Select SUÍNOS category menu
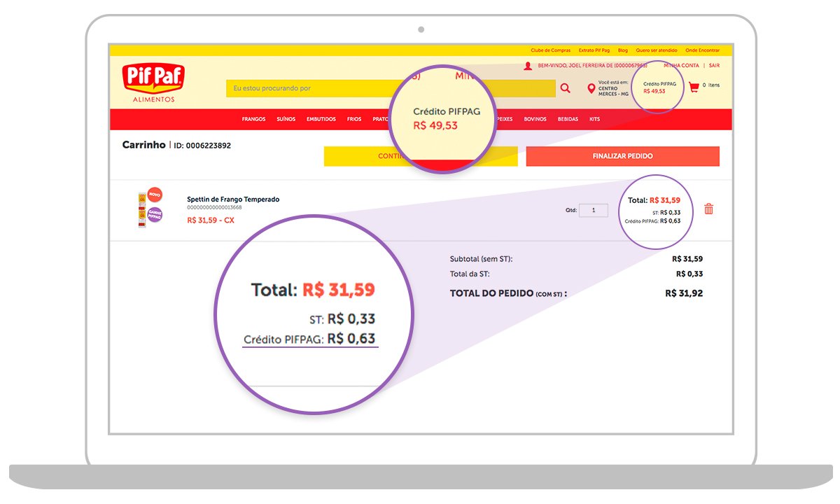Screen dimensions: 840x504 pyautogui.click(x=286, y=120)
